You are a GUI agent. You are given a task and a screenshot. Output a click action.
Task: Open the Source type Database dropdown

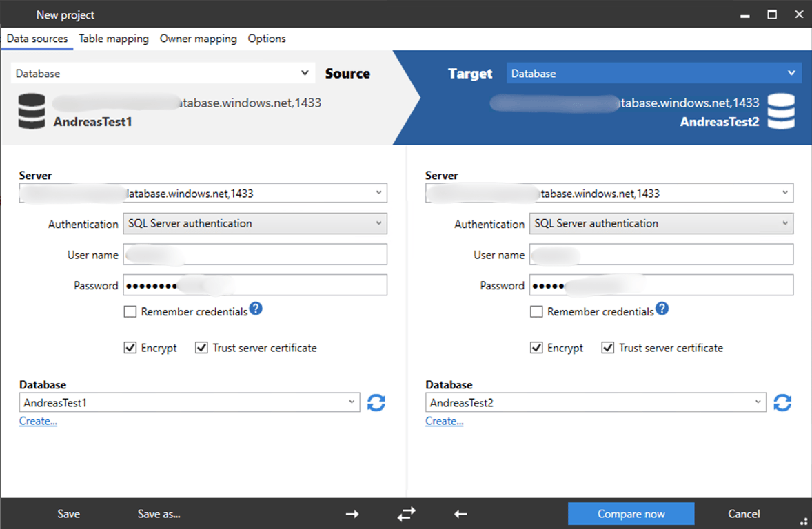pyautogui.click(x=163, y=74)
